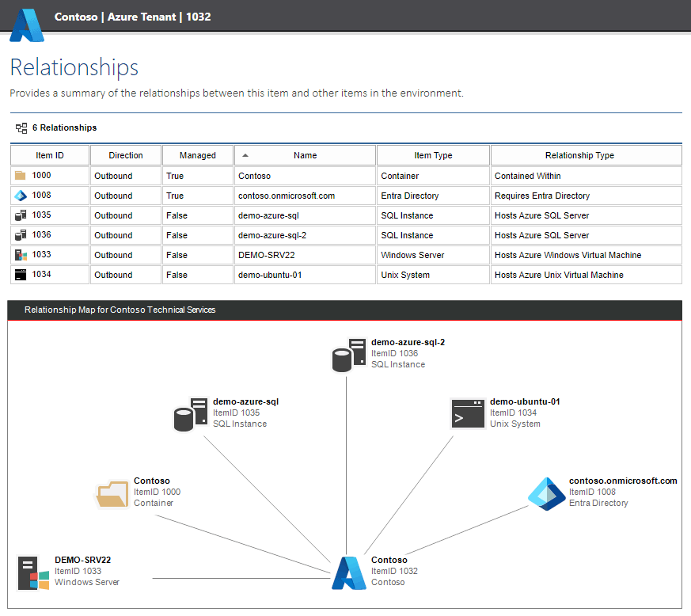Click the Windows Server icon in row 1033
Viewport: 691px width, 616px height.
coord(21,255)
